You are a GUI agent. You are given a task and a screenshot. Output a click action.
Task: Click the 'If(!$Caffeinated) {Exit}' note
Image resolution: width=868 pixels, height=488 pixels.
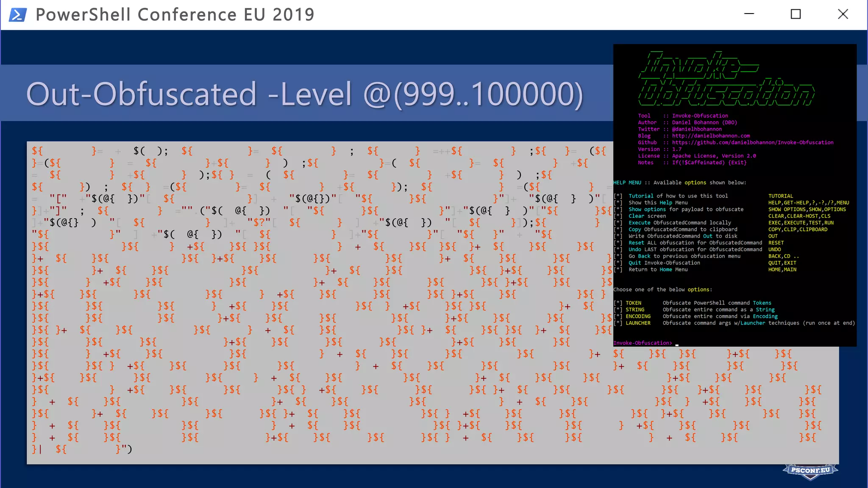709,163
